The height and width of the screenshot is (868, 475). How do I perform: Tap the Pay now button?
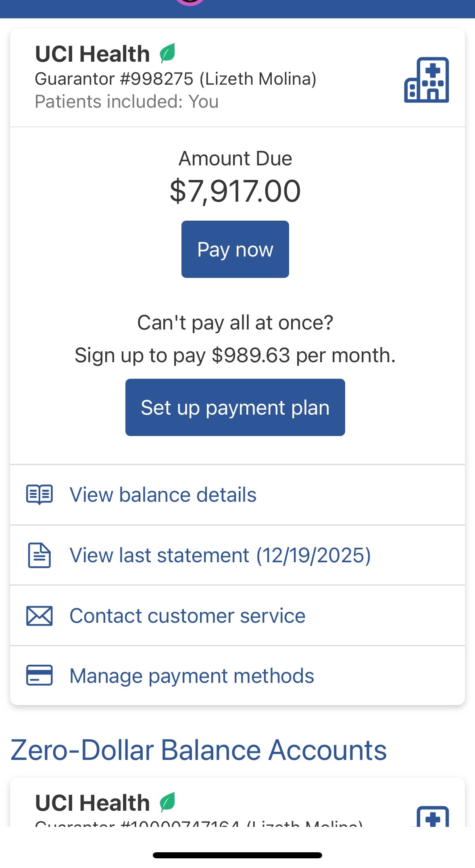click(235, 249)
